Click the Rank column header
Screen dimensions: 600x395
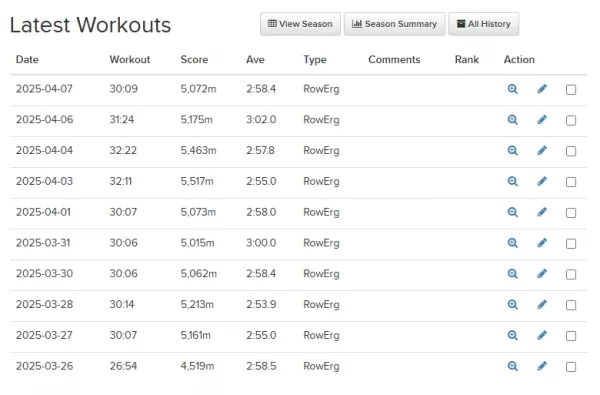[466, 60]
